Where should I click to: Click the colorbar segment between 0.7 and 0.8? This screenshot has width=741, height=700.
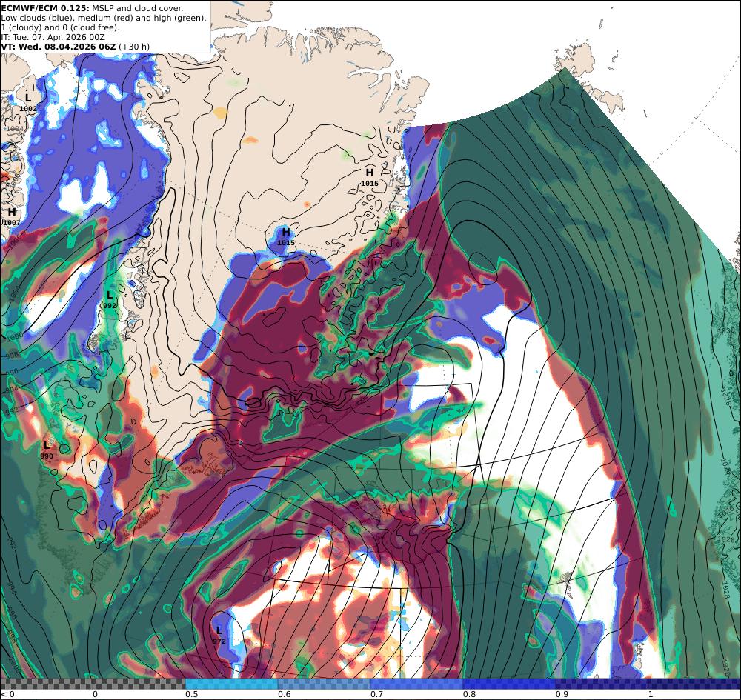point(416,684)
